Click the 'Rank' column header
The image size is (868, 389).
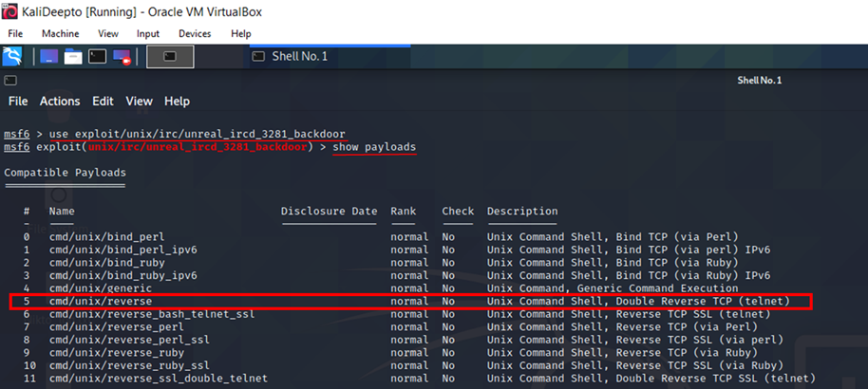404,211
